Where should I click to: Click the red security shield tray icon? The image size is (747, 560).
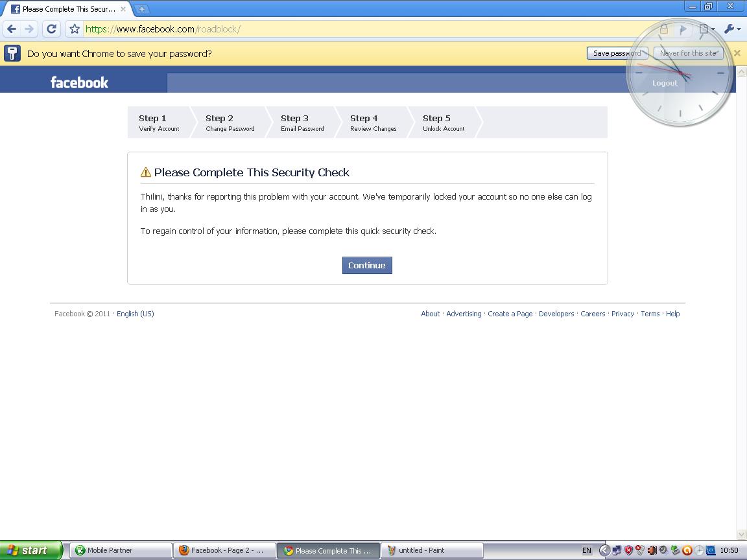(628, 550)
